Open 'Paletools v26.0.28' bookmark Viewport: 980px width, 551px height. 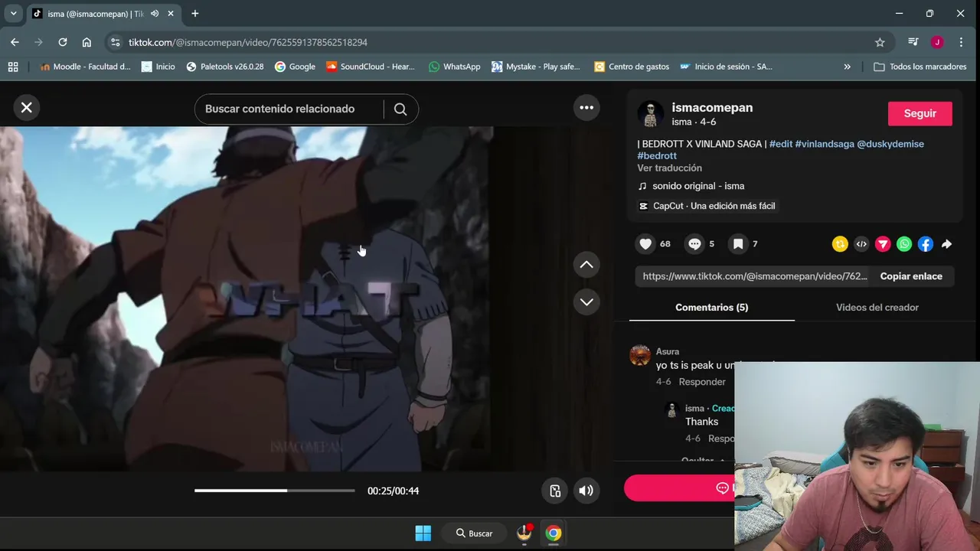(225, 67)
